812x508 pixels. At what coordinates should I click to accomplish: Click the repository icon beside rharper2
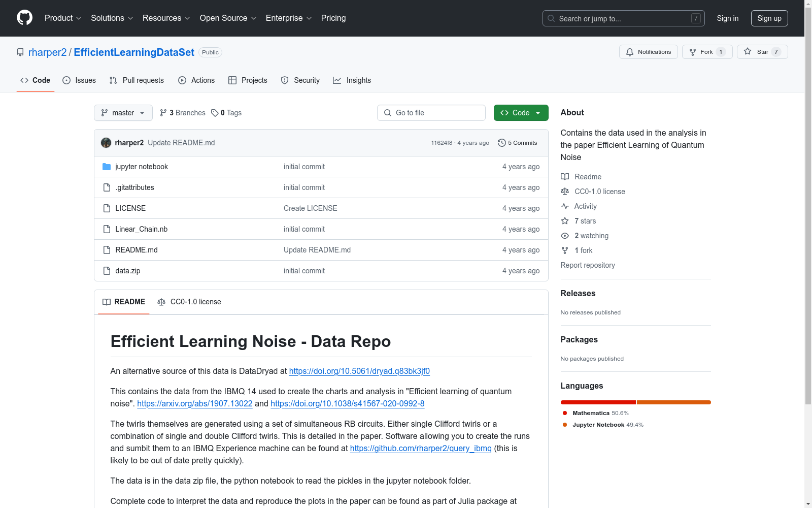(x=20, y=52)
